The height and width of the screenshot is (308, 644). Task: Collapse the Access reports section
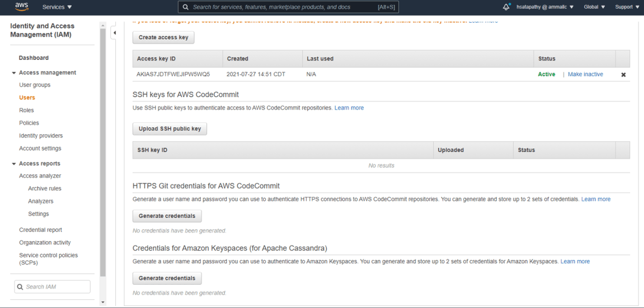click(x=14, y=163)
